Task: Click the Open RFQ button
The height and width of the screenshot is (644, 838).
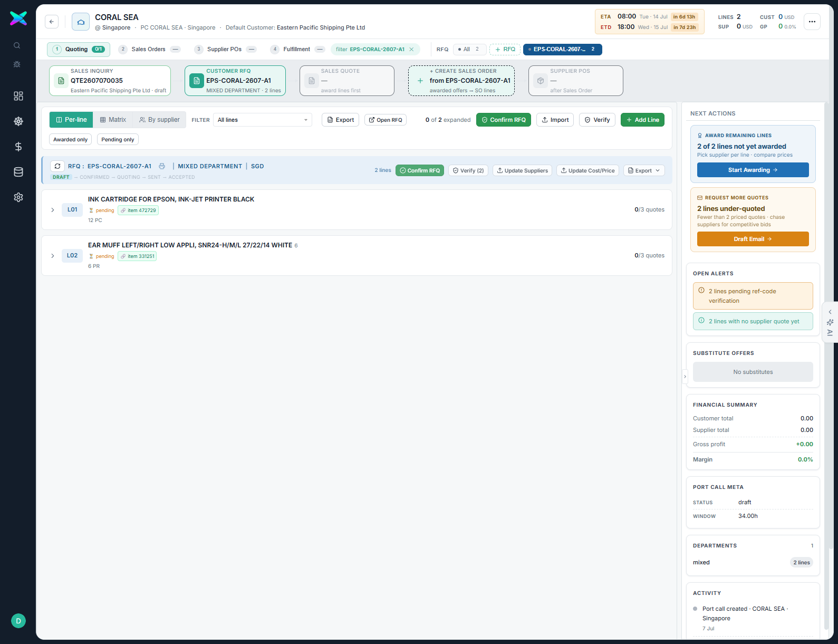Action: click(x=386, y=120)
